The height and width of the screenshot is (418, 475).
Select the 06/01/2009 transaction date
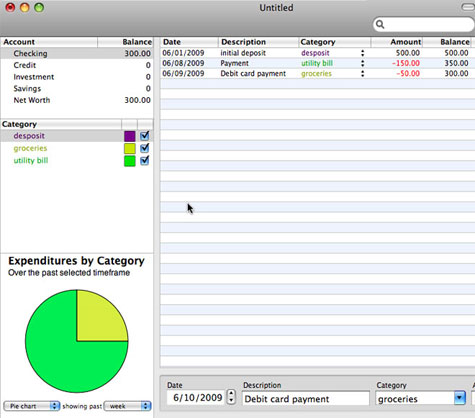coord(183,53)
